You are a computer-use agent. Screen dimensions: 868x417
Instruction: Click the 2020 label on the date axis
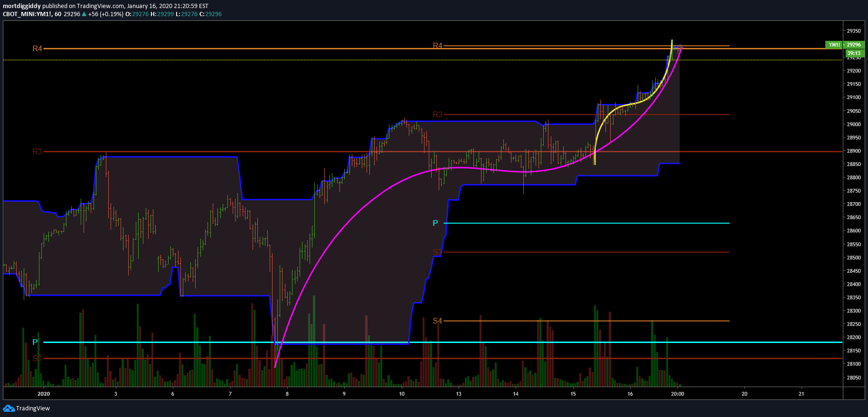(x=44, y=394)
